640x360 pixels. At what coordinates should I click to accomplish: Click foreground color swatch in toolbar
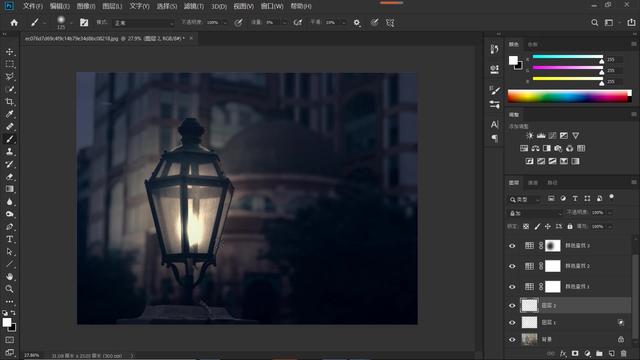7,322
